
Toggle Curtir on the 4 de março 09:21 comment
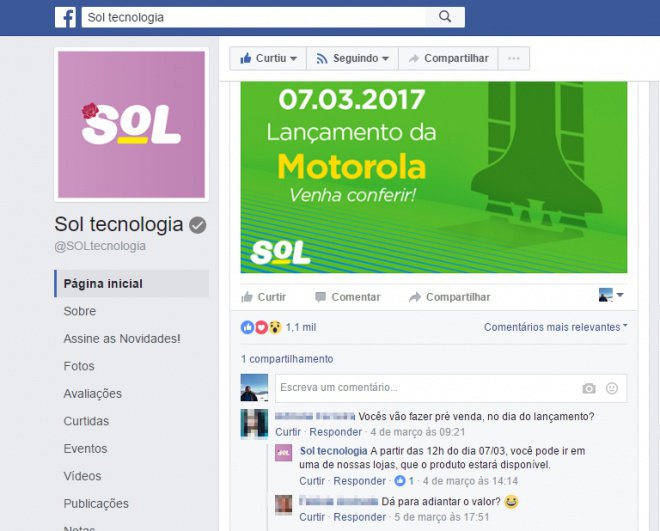288,432
